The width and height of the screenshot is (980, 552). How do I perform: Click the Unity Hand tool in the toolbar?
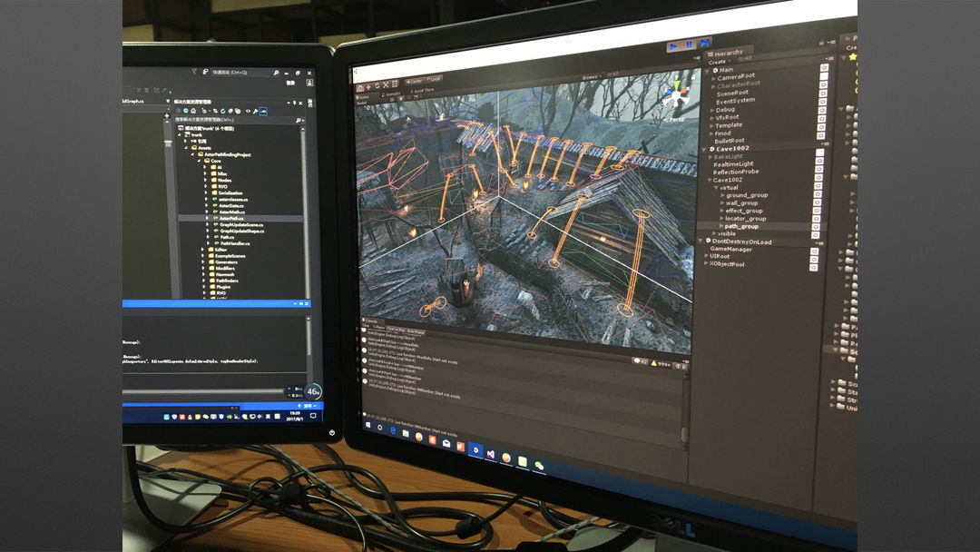point(360,88)
